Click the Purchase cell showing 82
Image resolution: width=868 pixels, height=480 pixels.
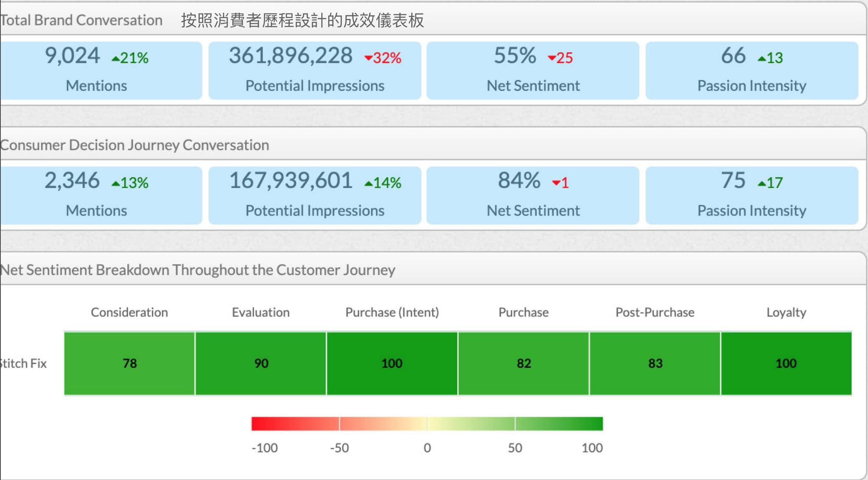point(523,363)
